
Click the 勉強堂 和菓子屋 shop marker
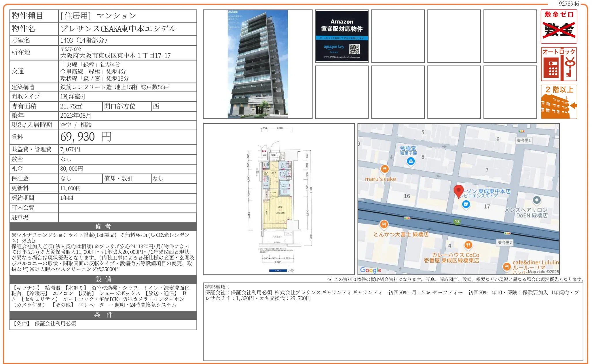point(410,161)
